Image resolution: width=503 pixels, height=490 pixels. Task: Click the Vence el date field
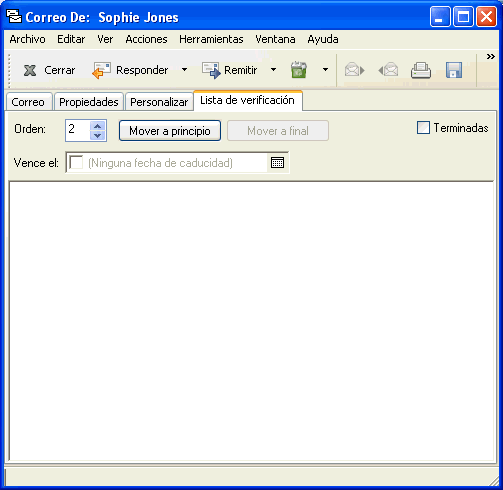(177, 163)
